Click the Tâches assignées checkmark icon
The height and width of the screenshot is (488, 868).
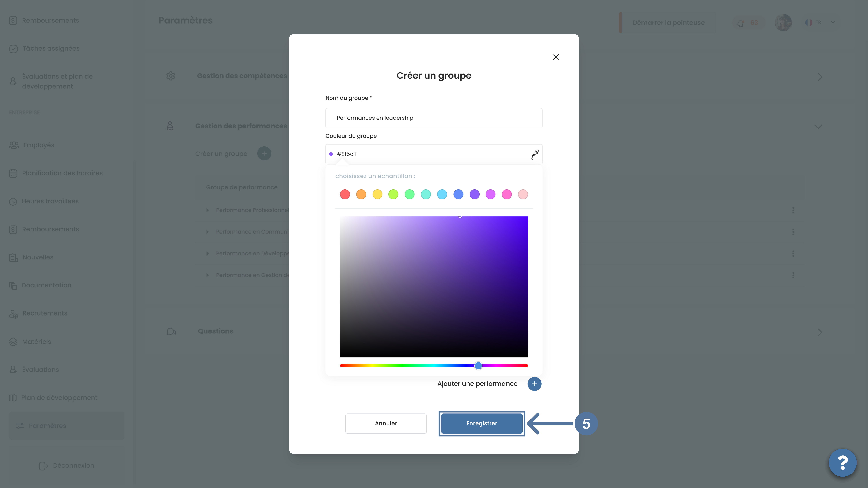coord(13,49)
